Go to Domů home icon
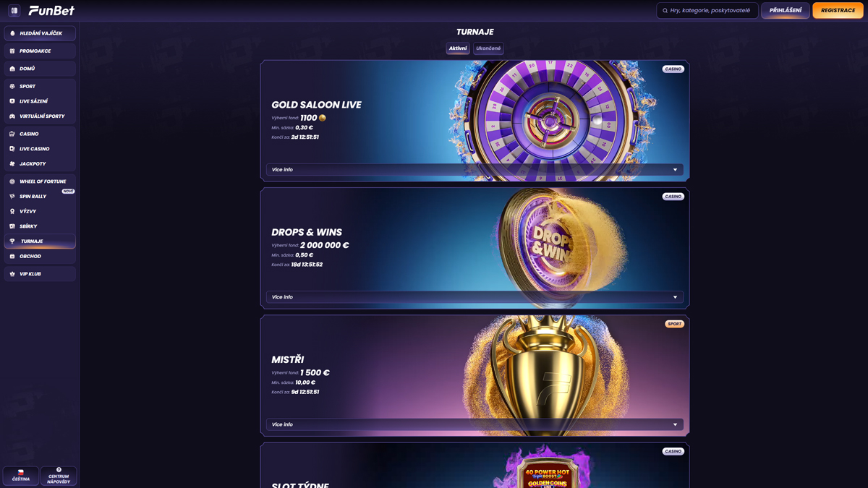The height and width of the screenshot is (488, 868). coord(12,69)
